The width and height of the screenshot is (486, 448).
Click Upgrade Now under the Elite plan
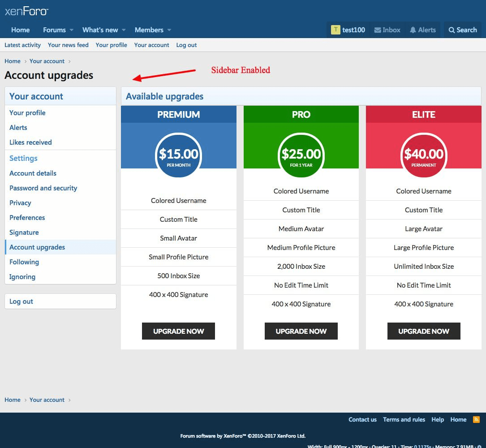click(423, 331)
